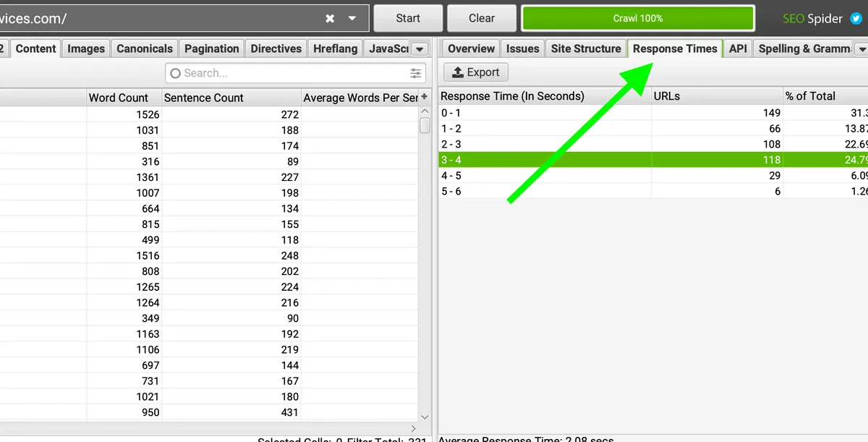This screenshot has width=868, height=442.
Task: Select the 0 - 1 response time row
Action: (653, 113)
